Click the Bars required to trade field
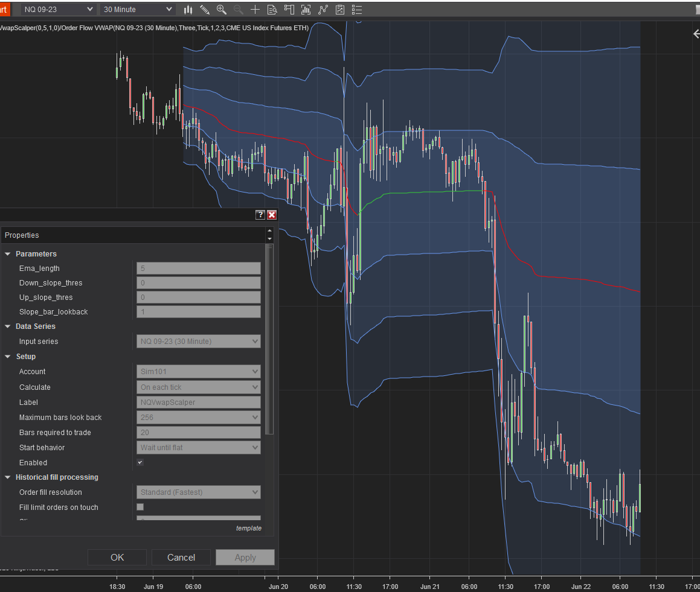The height and width of the screenshot is (592, 700). (198, 432)
